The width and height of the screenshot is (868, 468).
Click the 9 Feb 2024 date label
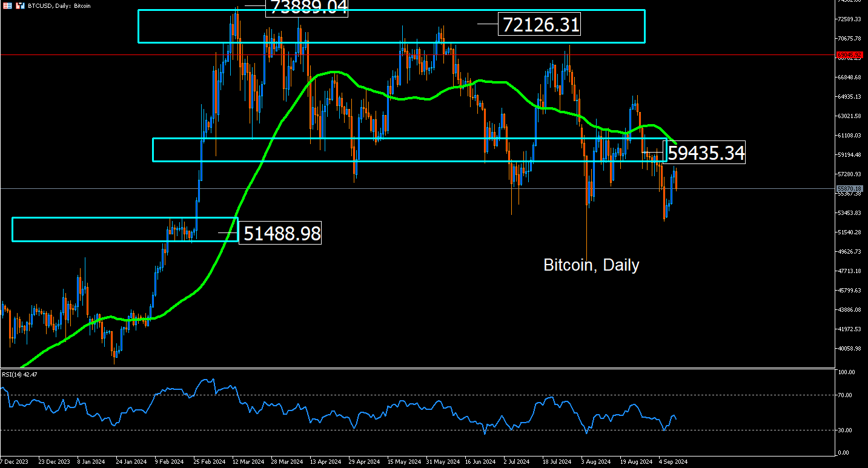170,461
